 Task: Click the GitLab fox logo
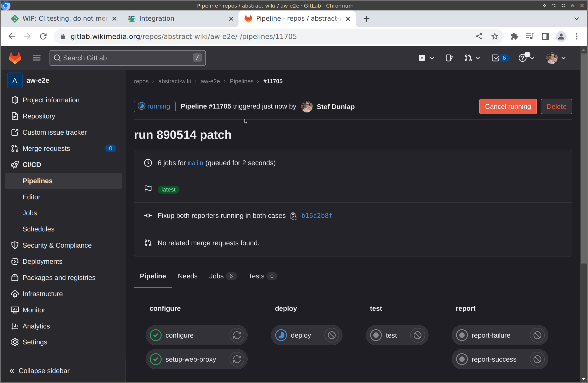[x=15, y=58]
